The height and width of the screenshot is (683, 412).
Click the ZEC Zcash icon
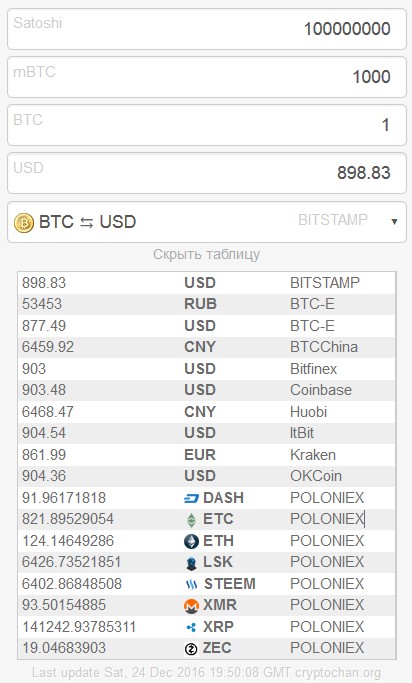[191, 649]
